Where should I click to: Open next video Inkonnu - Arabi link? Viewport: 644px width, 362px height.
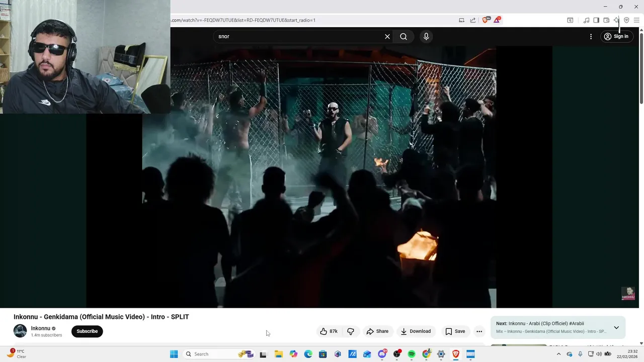pyautogui.click(x=546, y=324)
